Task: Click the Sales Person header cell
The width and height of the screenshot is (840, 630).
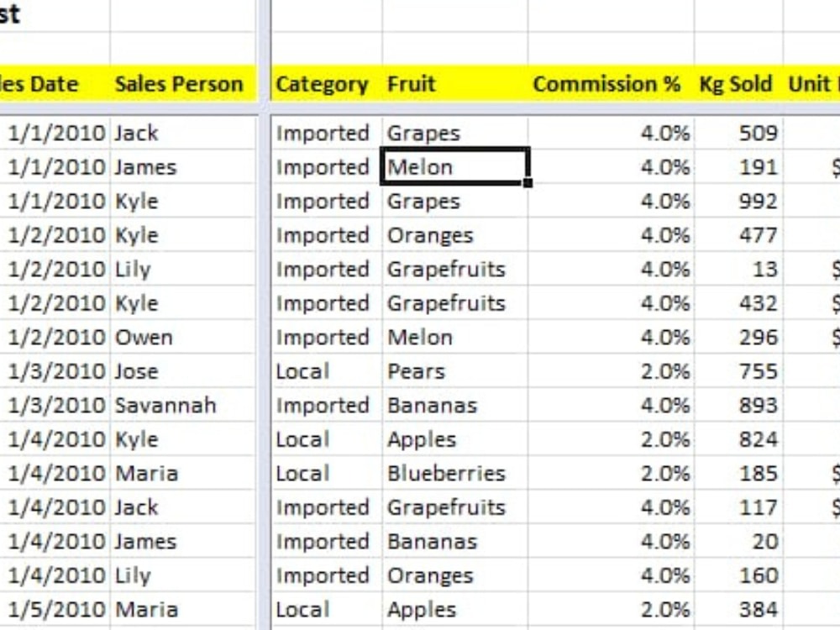Action: 182,83
